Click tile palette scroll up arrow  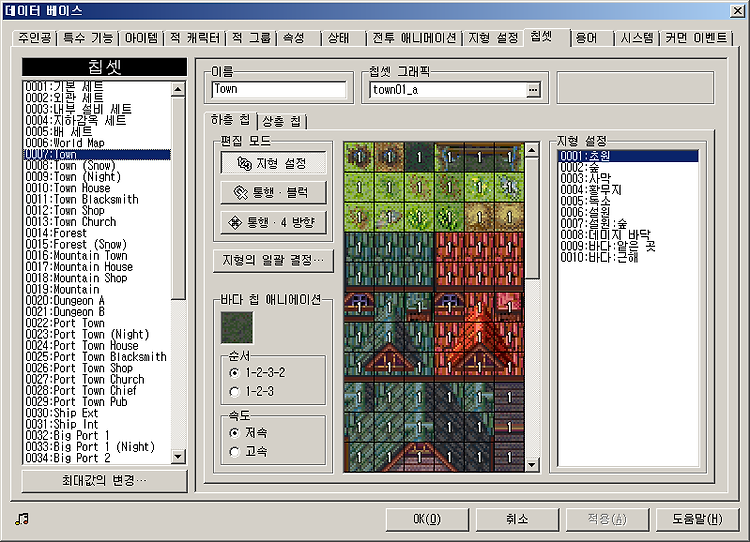tap(532, 150)
